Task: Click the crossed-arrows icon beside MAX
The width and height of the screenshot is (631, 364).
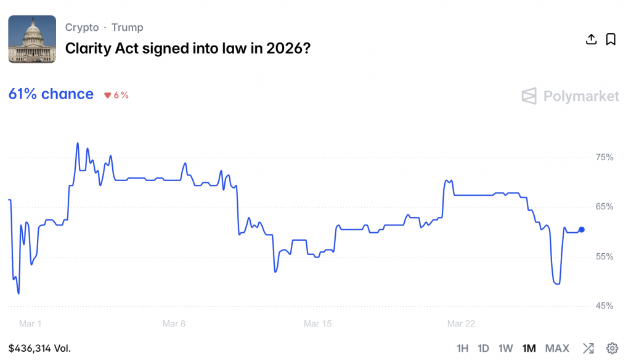Action: (588, 349)
